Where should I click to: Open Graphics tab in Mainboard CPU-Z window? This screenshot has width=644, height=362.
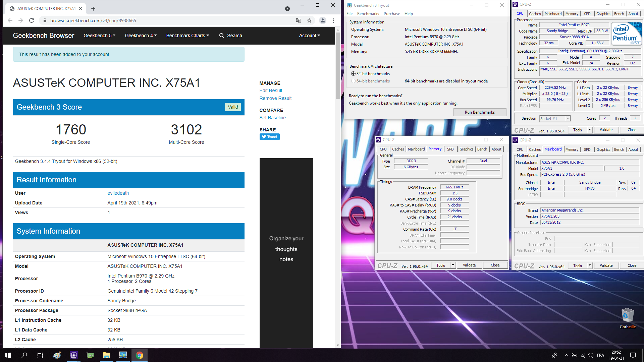point(603,149)
